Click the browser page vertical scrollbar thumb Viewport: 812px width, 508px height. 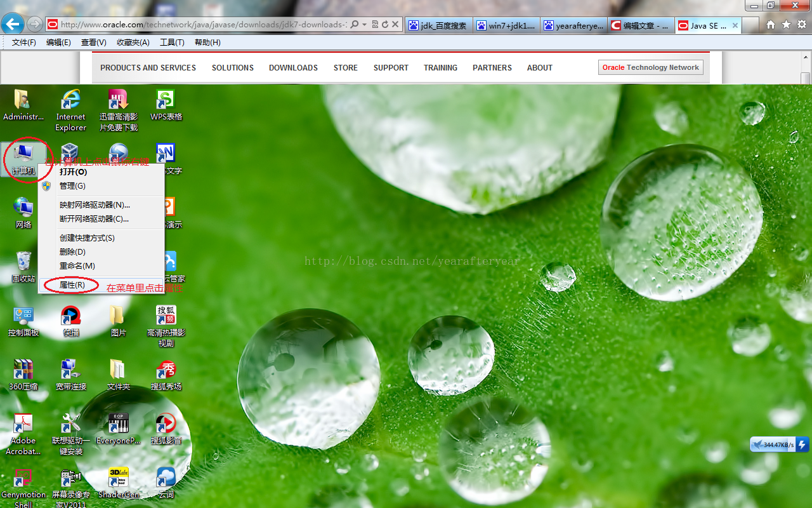(806, 79)
